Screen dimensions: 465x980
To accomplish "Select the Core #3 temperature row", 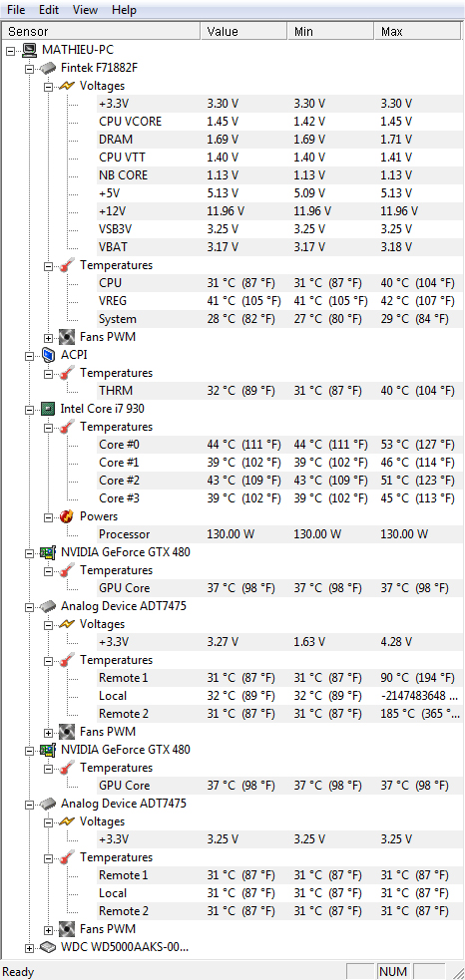I will click(279, 498).
